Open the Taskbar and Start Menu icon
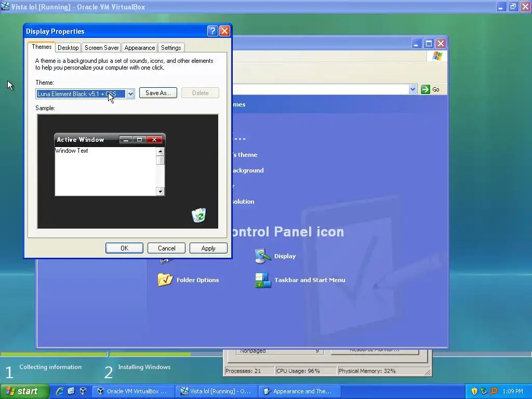Screen dimensions: 532x399 click(x=262, y=280)
